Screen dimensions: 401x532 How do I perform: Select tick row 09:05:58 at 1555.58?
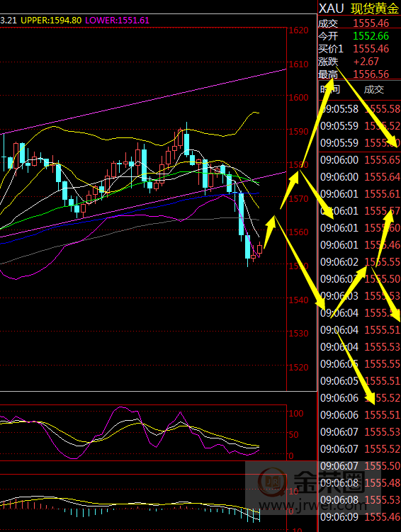pos(360,109)
